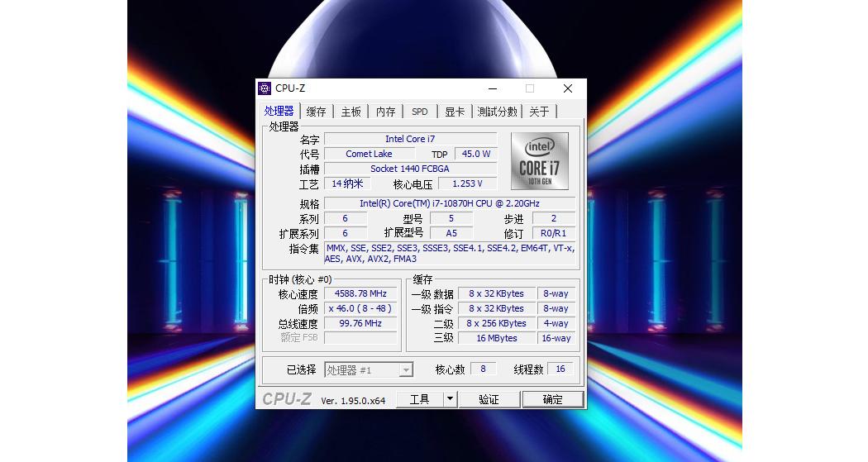Screen dimensions: 868x462
Task: Click the 三级 cache 16 MBytes
Action: point(497,338)
